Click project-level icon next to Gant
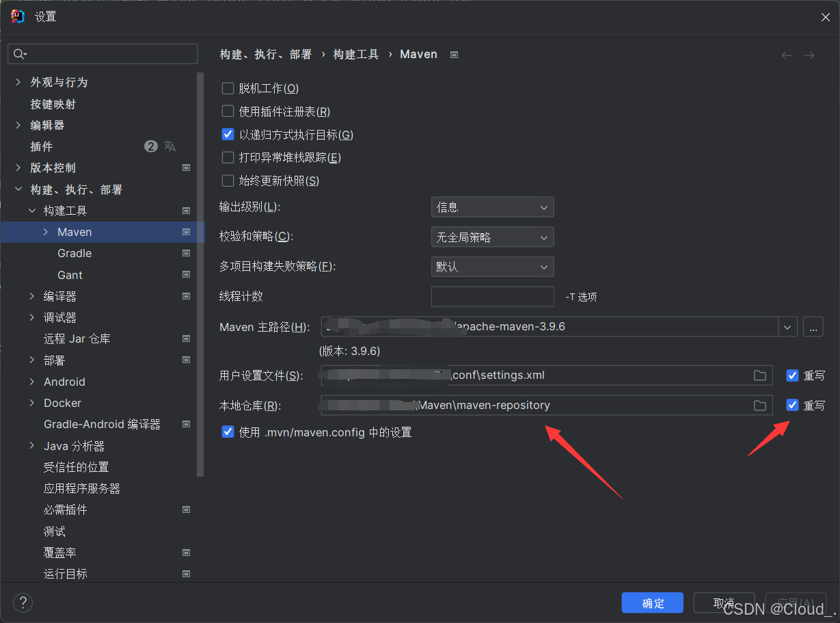The width and height of the screenshot is (840, 623). [x=186, y=275]
